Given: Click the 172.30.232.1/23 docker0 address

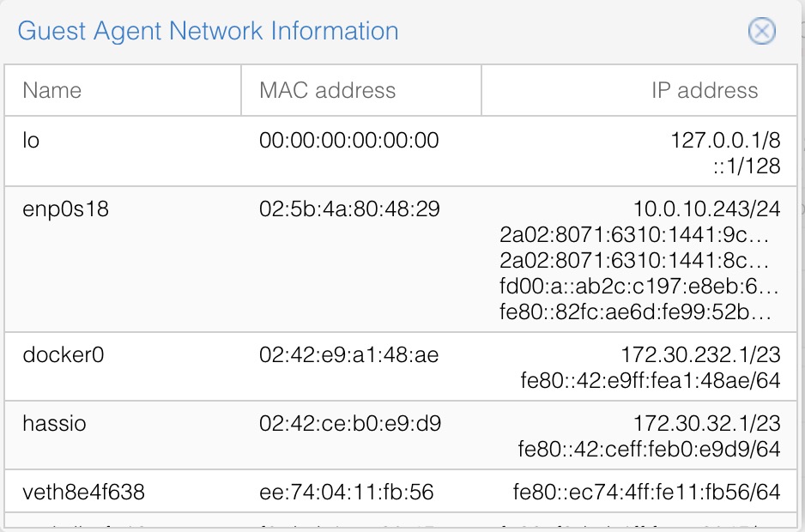Looking at the screenshot, I should click(701, 355).
